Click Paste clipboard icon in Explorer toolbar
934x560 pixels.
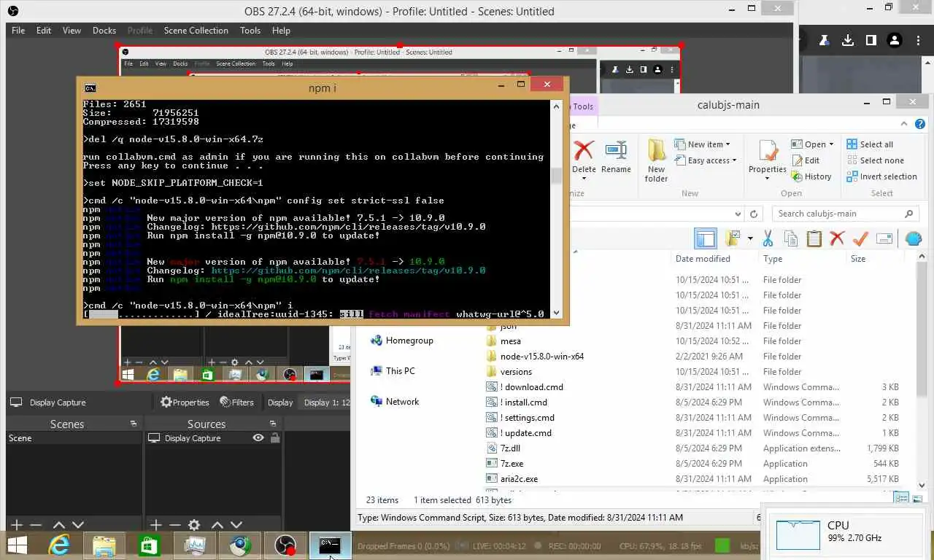tap(814, 238)
